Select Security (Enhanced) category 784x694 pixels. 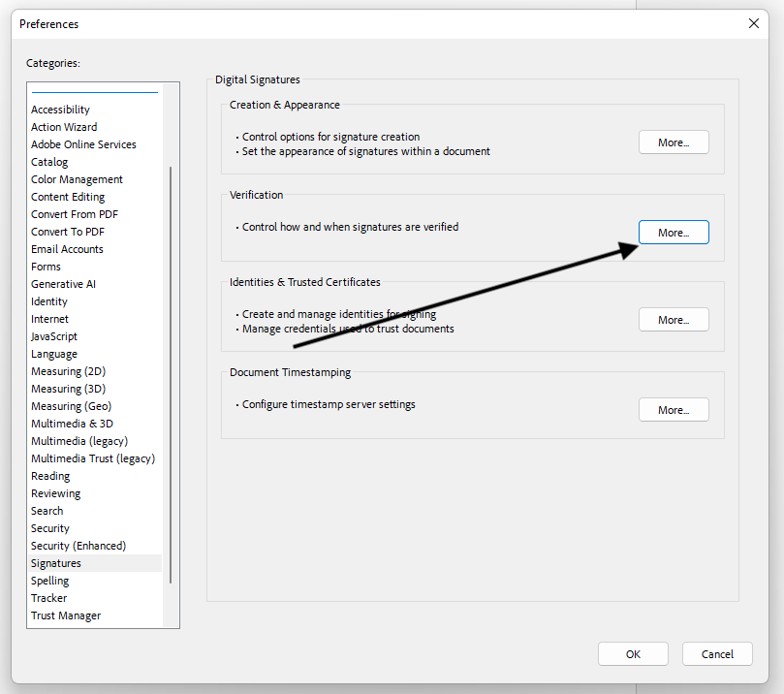click(78, 546)
